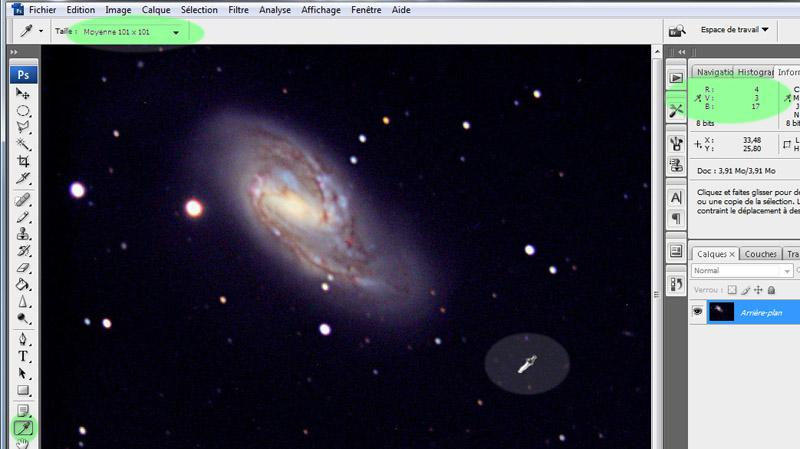Open the Filtre menu
The image size is (800, 449).
click(x=238, y=10)
